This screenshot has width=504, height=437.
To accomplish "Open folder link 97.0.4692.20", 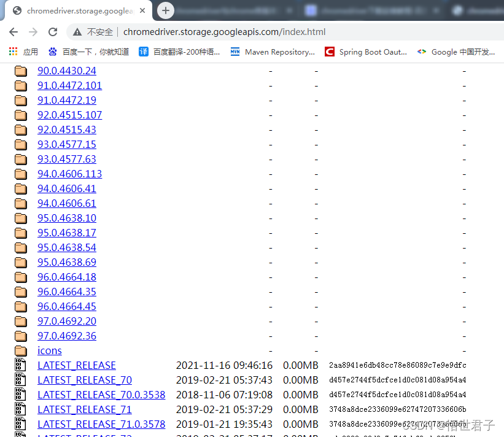I will pos(67,322).
